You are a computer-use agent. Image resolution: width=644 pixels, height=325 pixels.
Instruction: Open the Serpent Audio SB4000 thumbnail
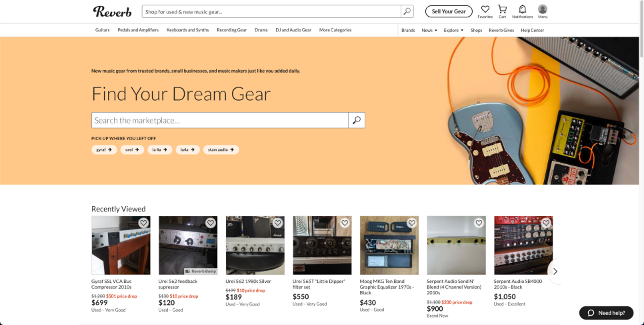tap(523, 246)
